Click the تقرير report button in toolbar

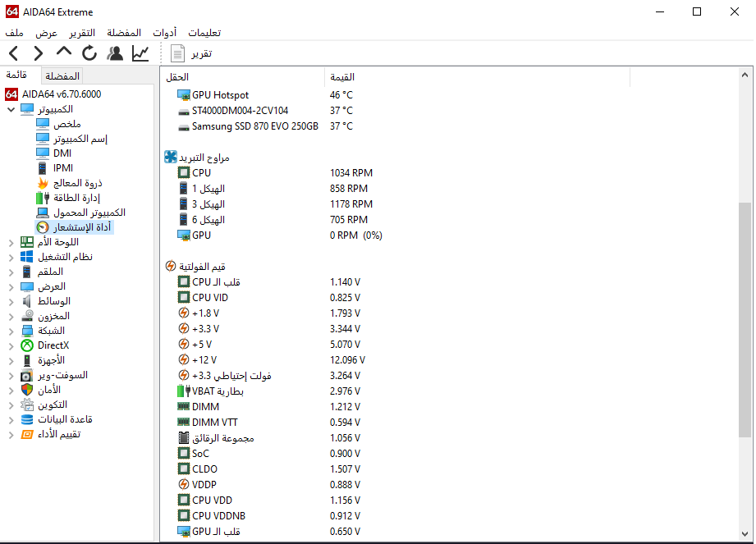coord(191,53)
